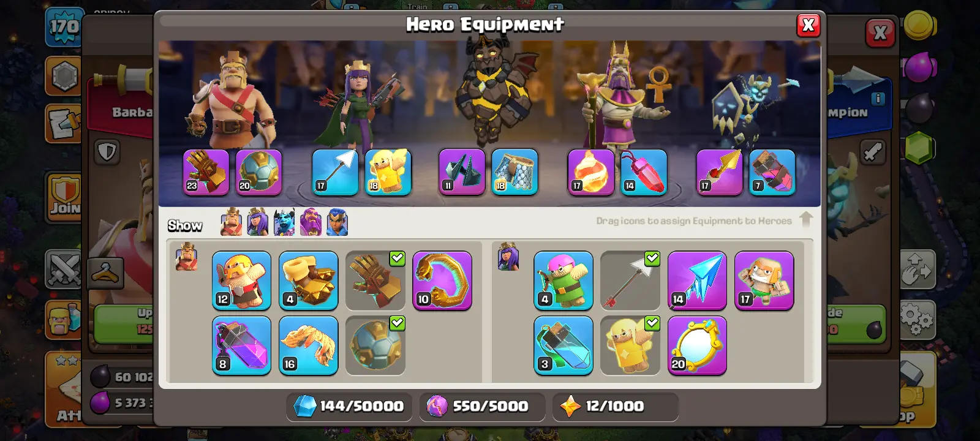
Task: Select the Barbarian Puppet level 12 equipment
Action: (241, 280)
